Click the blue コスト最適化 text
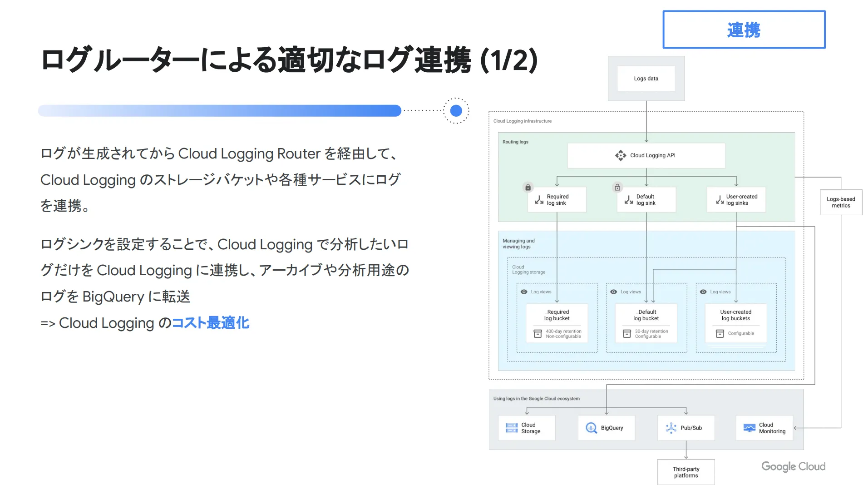The image size is (868, 485). (x=211, y=323)
